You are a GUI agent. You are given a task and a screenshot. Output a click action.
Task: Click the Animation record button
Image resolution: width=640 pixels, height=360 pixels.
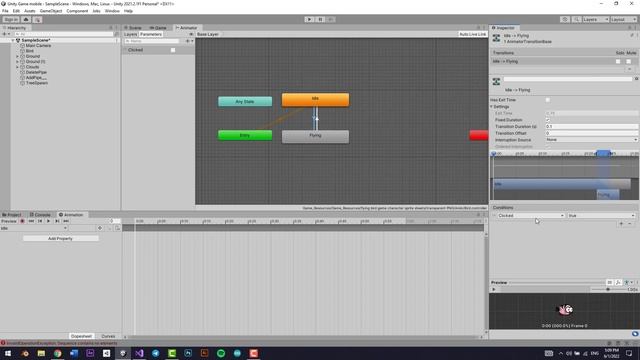point(22,221)
